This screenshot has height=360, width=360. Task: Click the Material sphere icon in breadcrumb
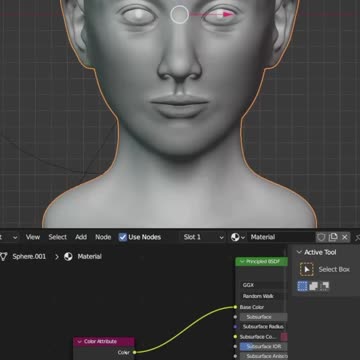pos(68,256)
